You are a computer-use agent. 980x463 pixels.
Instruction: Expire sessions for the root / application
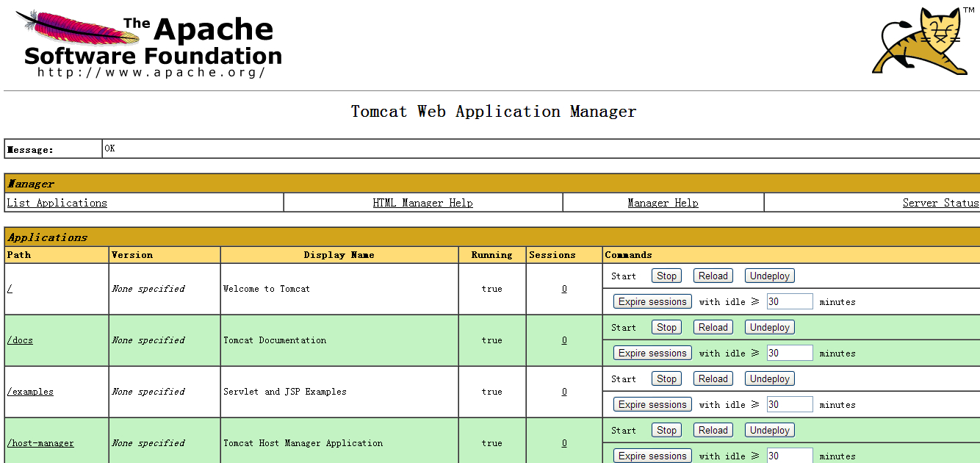652,301
